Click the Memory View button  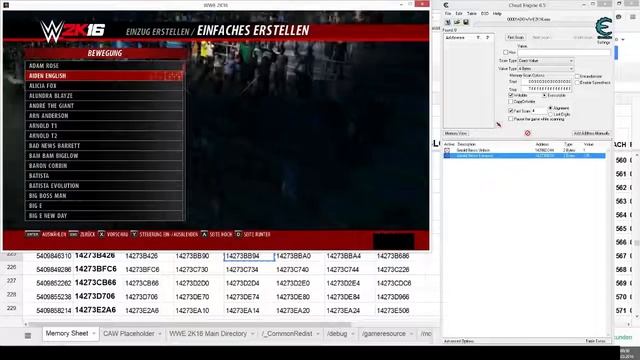coord(456,133)
